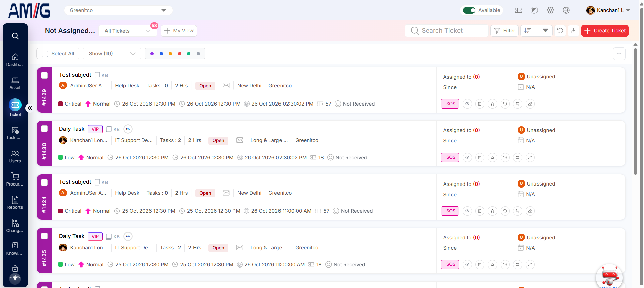Trigger SOS on ticket #1429
The height and width of the screenshot is (288, 644).
[450, 104]
